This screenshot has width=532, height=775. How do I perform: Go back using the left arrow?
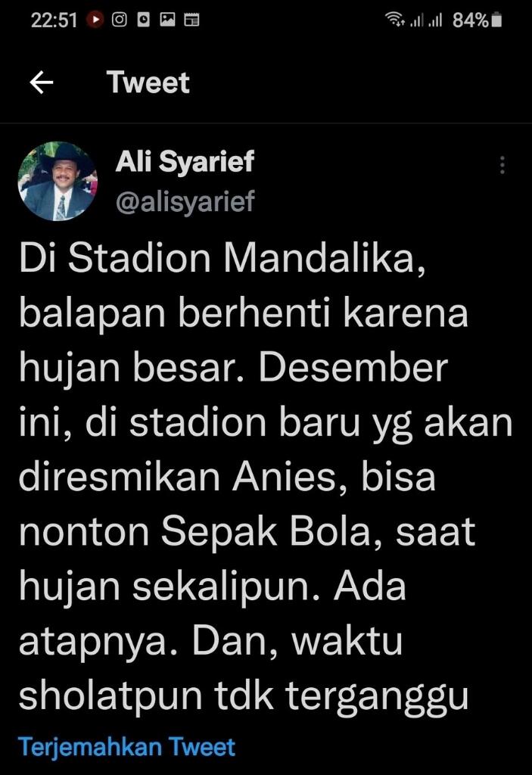42,82
